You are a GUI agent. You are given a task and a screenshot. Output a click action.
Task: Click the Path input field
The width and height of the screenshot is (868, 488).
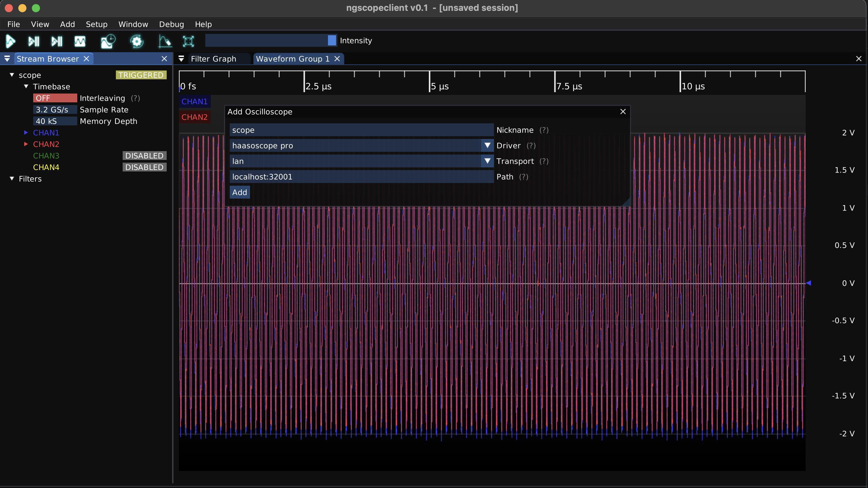361,177
